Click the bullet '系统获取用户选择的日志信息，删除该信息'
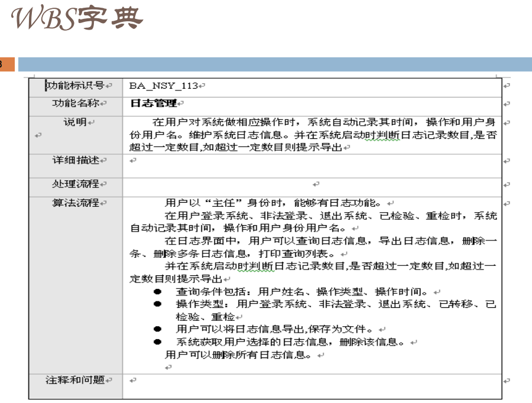The image size is (532, 403). (x=290, y=342)
